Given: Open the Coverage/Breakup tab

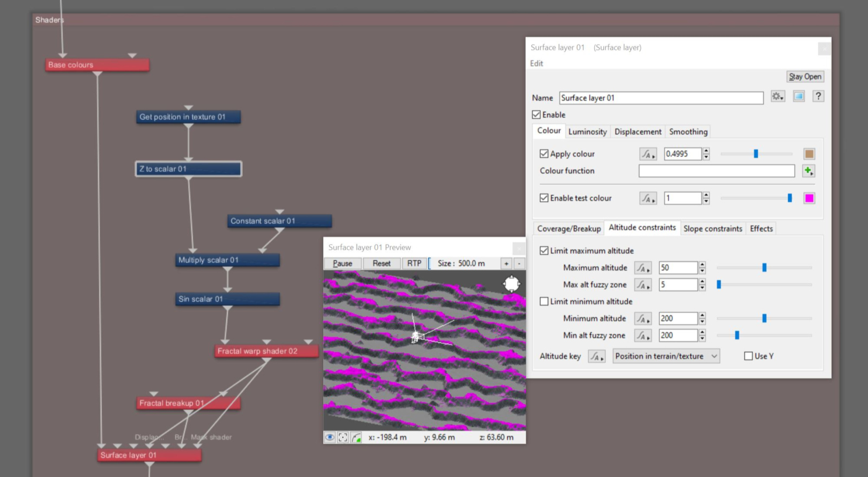Looking at the screenshot, I should 569,229.
